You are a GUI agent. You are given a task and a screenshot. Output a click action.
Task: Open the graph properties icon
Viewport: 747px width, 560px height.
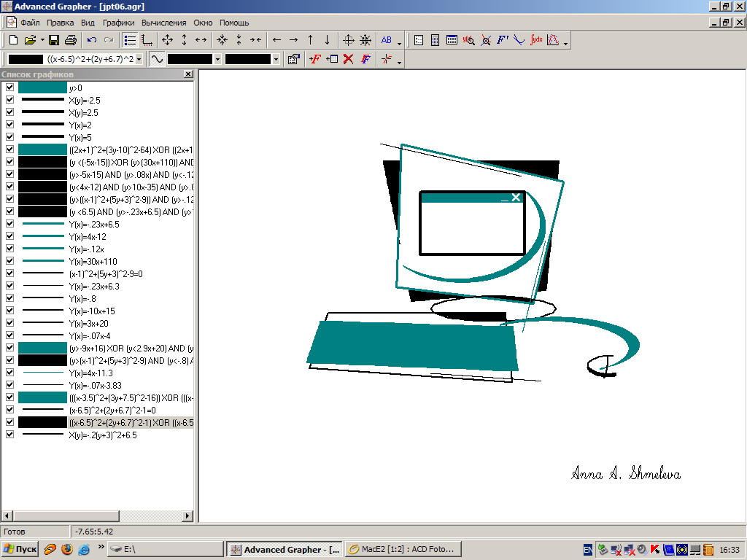coord(293,59)
